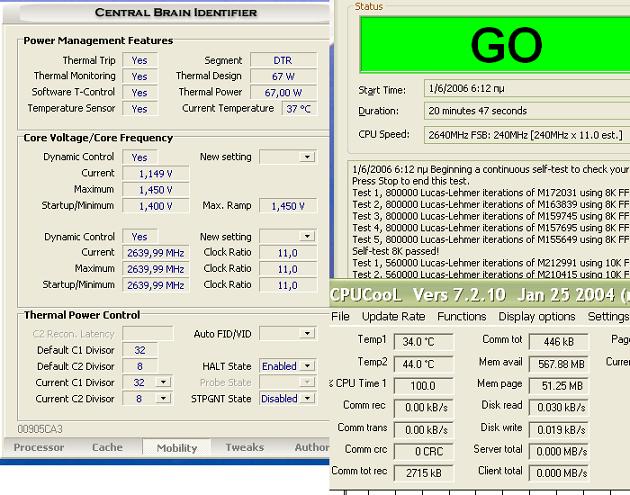Select the log line for Test 5 M155649

click(491, 239)
